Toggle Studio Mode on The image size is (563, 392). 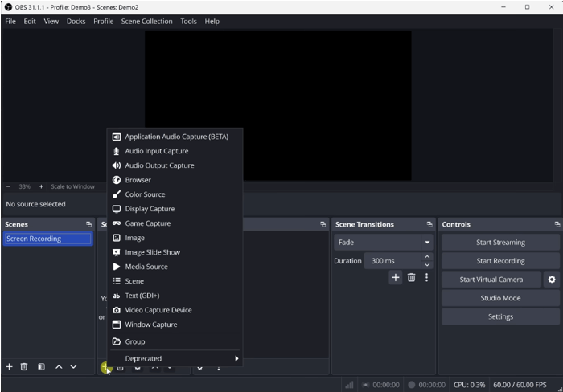(x=499, y=298)
